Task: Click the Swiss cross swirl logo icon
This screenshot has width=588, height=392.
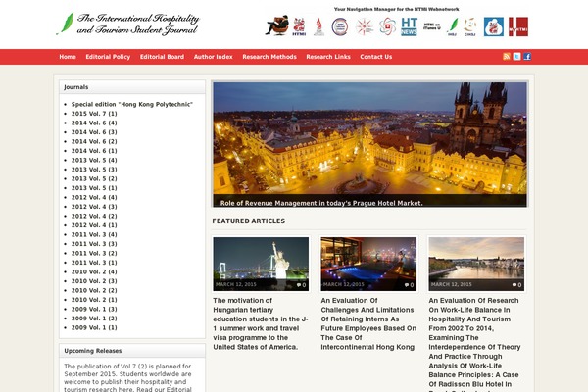Action: pos(387,26)
